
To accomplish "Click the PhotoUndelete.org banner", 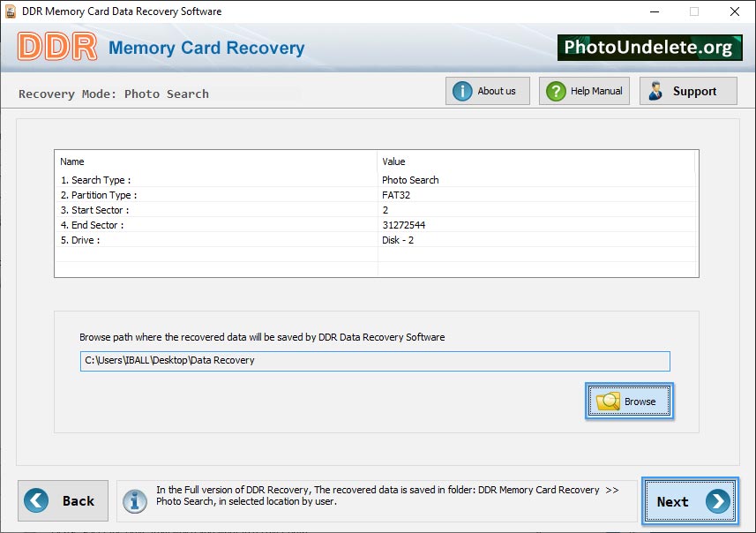I will point(649,48).
